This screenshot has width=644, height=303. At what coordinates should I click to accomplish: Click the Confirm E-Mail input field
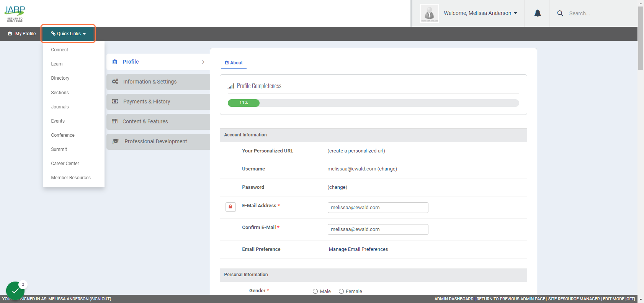(378, 229)
